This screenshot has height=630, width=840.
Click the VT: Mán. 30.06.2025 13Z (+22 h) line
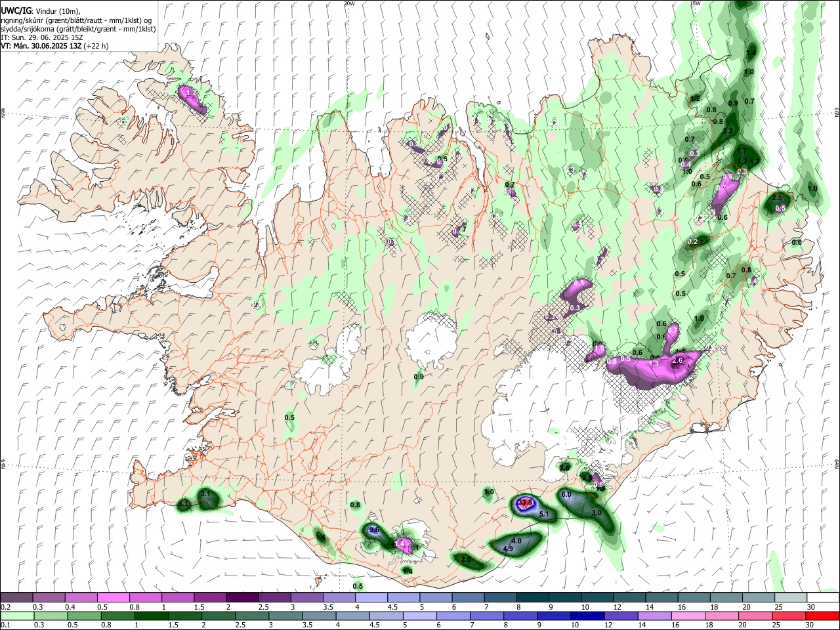click(x=55, y=46)
